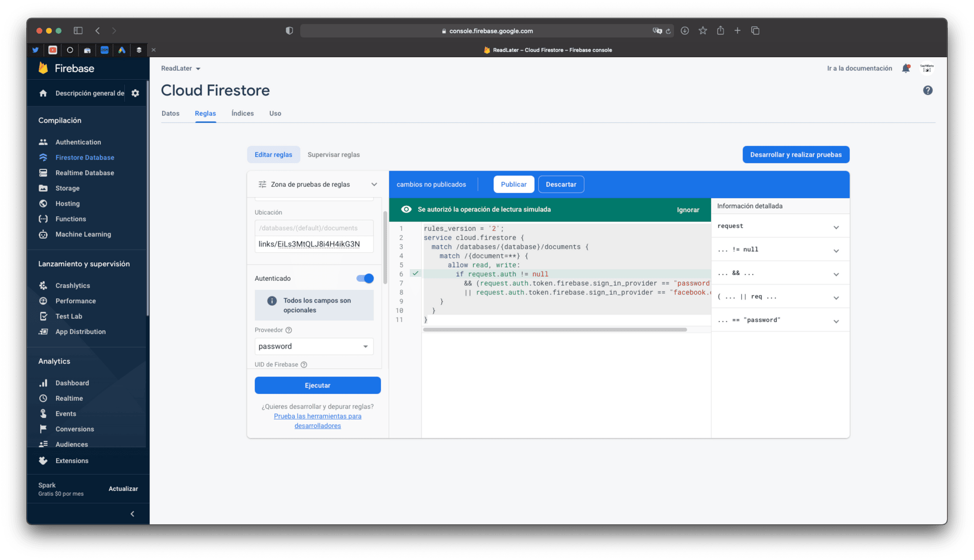Click the Realtime clock icon under Analytics
The image size is (974, 560).
coord(43,398)
